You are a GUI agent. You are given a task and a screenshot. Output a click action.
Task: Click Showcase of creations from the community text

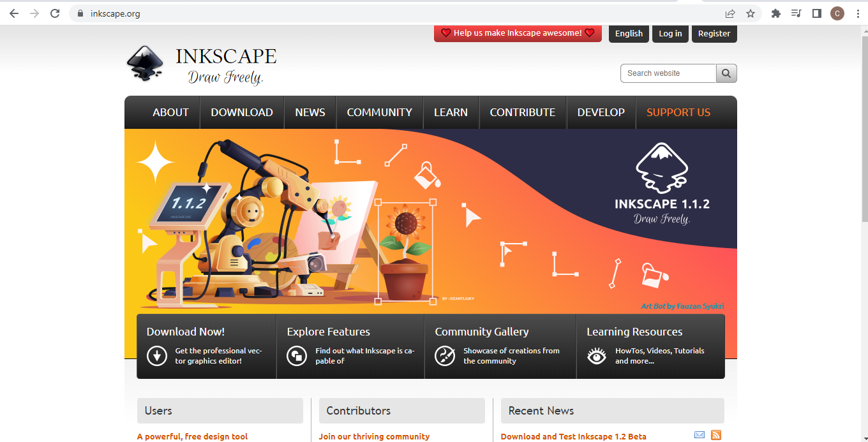(x=511, y=356)
